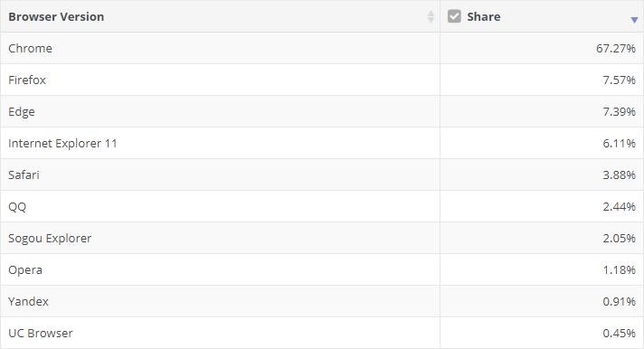The width and height of the screenshot is (644, 349).
Task: Select the 0.45% share cell
Action: (542, 333)
